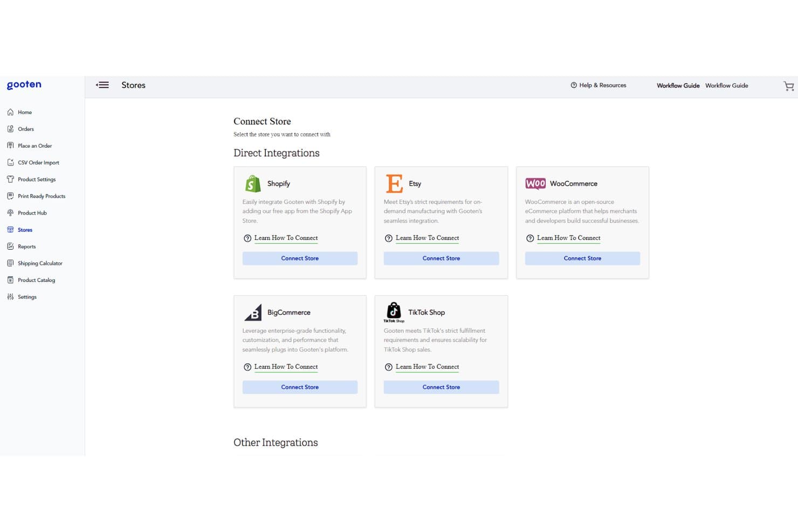Click the Gooten logo
798x532 pixels.
click(24, 85)
